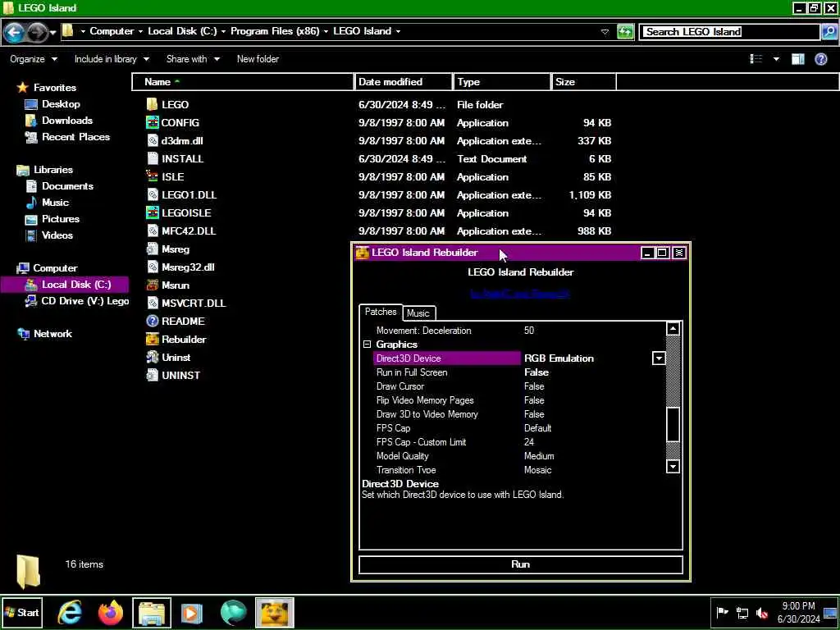Image resolution: width=840 pixels, height=630 pixels.
Task: Sort files by Type column header
Action: pos(502,82)
